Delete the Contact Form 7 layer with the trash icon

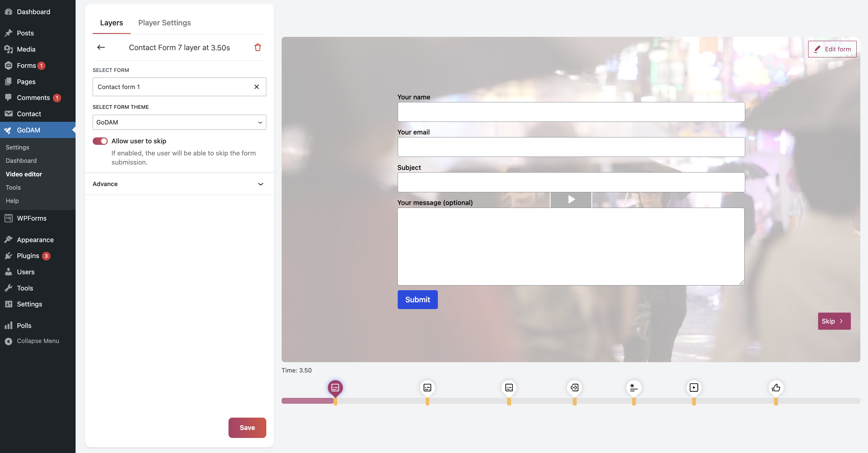point(258,47)
